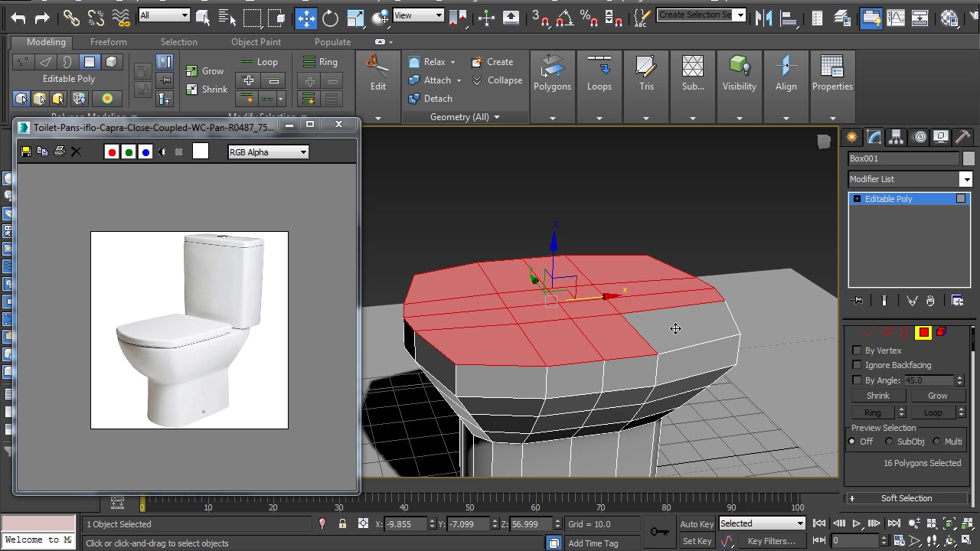Select the SubObj preview selection radio

(889, 442)
